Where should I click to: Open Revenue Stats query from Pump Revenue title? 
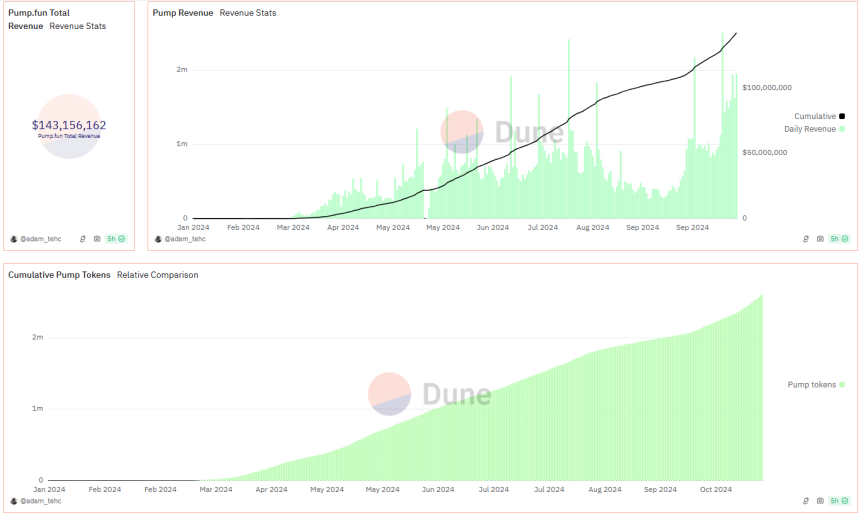tap(248, 13)
